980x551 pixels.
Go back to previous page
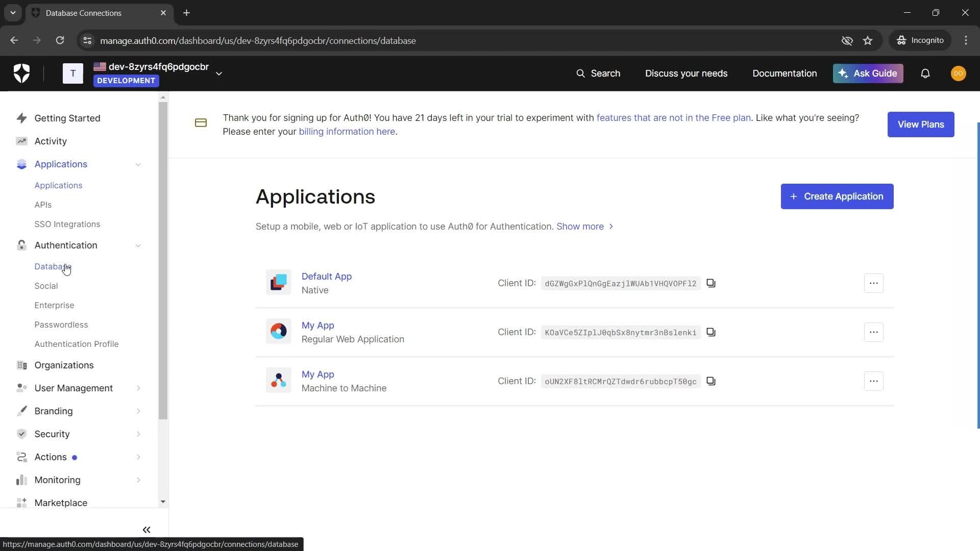tap(14, 40)
